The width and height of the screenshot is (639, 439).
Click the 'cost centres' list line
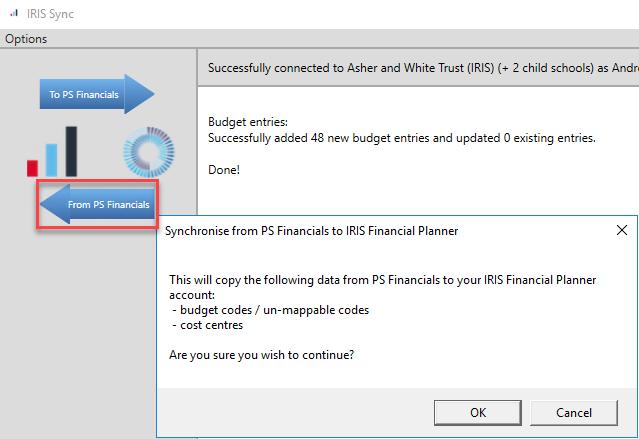point(211,325)
